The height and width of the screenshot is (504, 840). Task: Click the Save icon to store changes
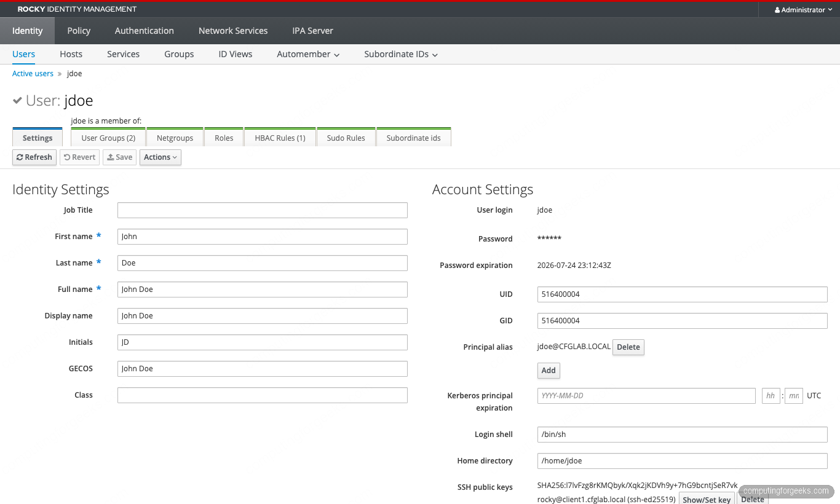[111, 157]
